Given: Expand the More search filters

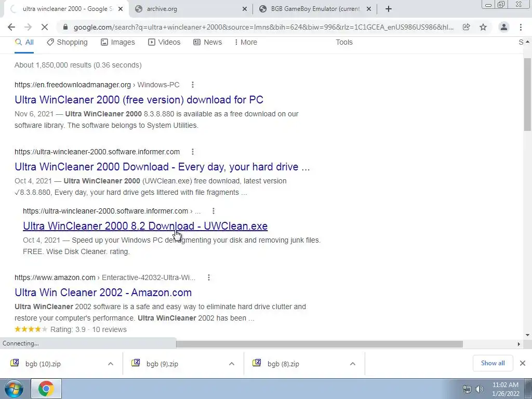Looking at the screenshot, I should (x=246, y=42).
